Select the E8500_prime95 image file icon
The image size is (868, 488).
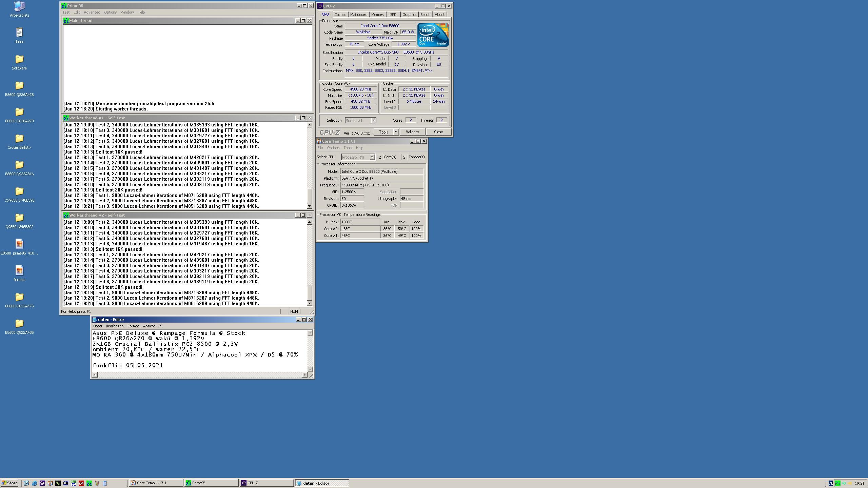[x=19, y=247]
